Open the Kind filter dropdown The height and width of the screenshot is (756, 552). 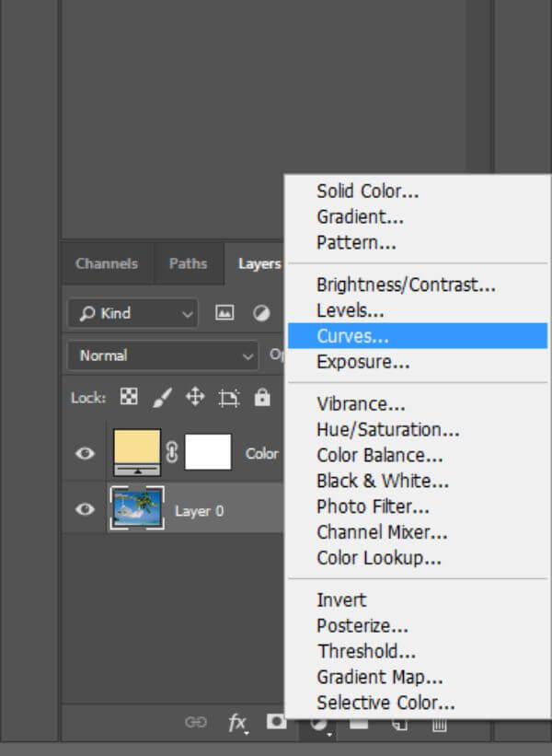click(x=132, y=313)
